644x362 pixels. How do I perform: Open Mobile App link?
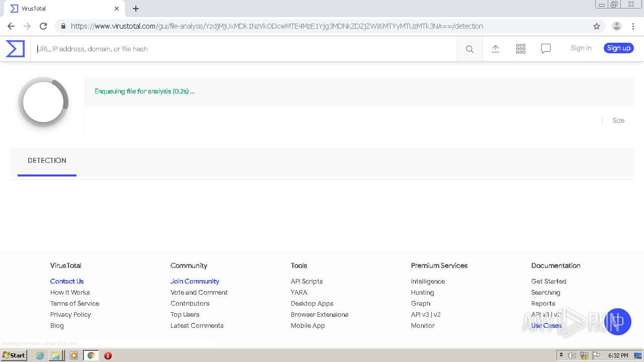point(308,326)
